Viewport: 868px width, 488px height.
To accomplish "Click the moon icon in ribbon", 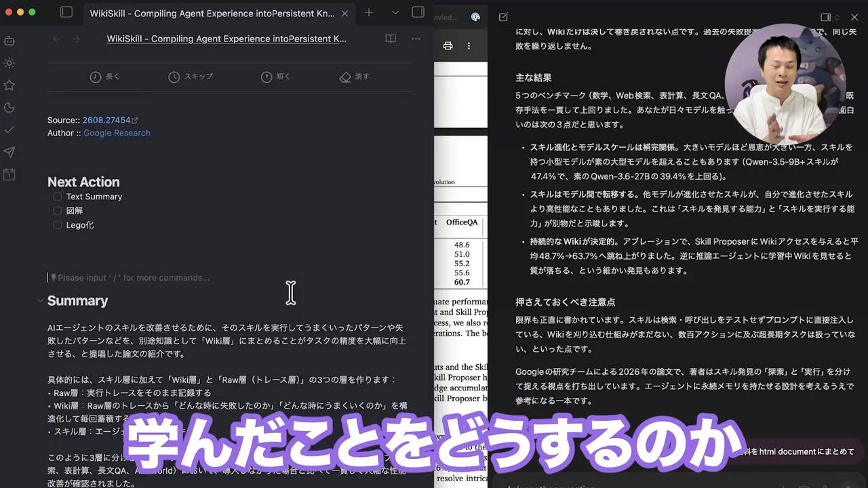I will coord(9,108).
